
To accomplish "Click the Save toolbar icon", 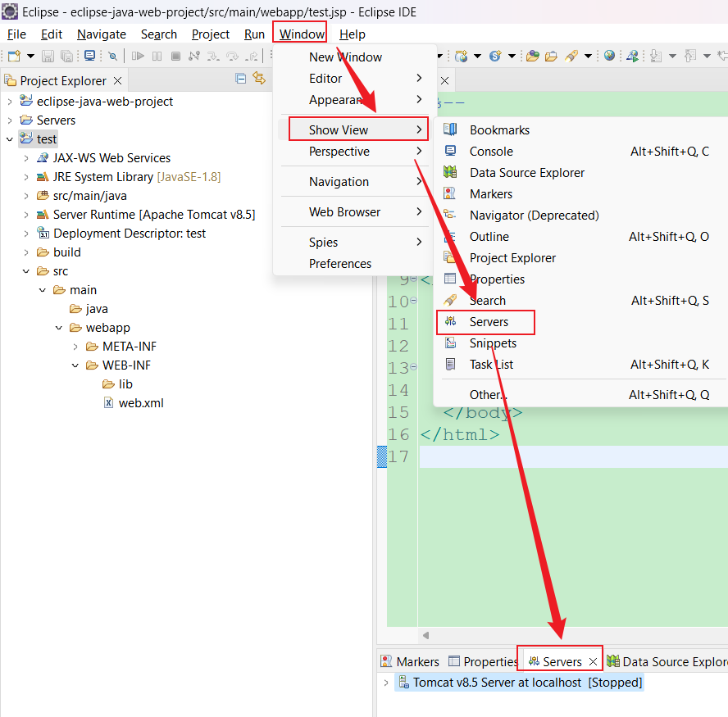I will 48,57.
